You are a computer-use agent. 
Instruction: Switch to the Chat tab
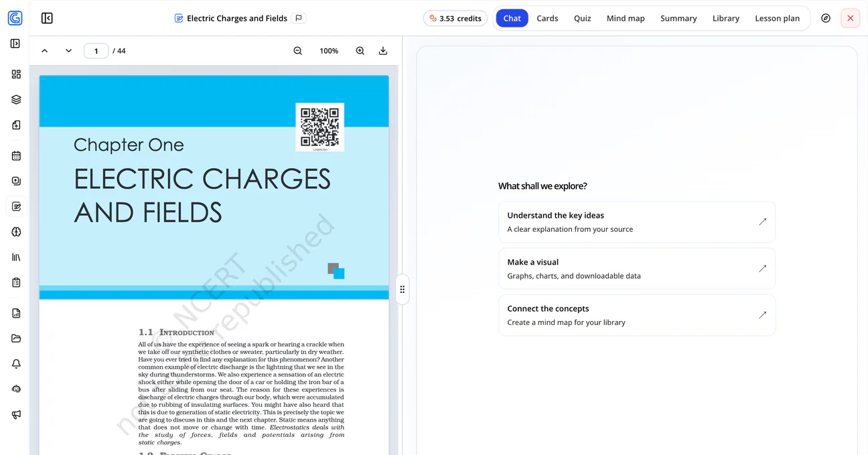pos(512,18)
